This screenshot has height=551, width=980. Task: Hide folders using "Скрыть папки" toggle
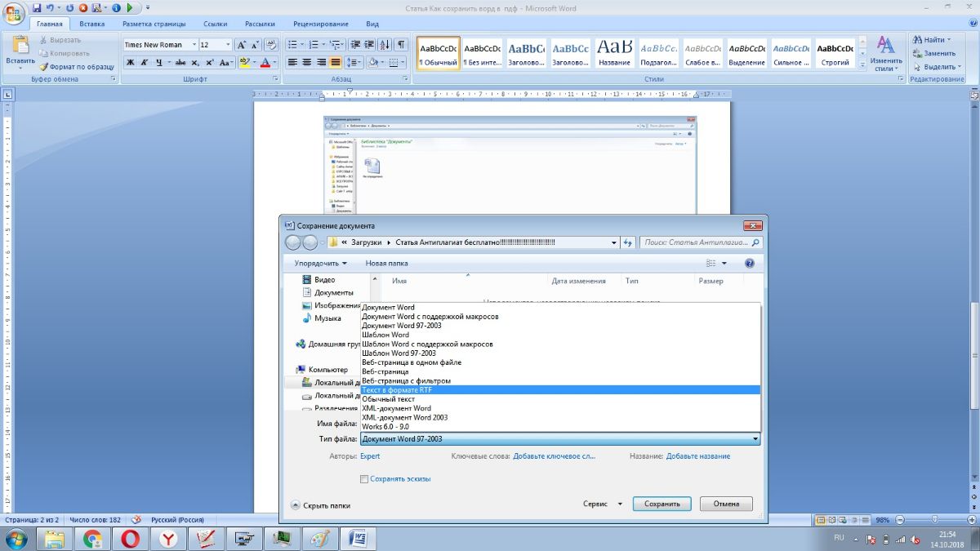(x=321, y=505)
